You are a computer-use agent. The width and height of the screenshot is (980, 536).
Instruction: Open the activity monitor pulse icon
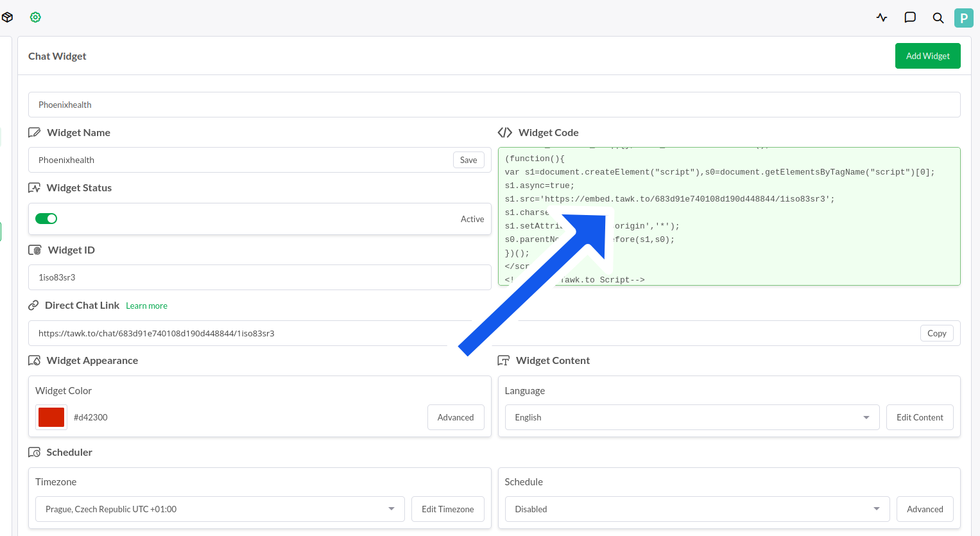[882, 17]
